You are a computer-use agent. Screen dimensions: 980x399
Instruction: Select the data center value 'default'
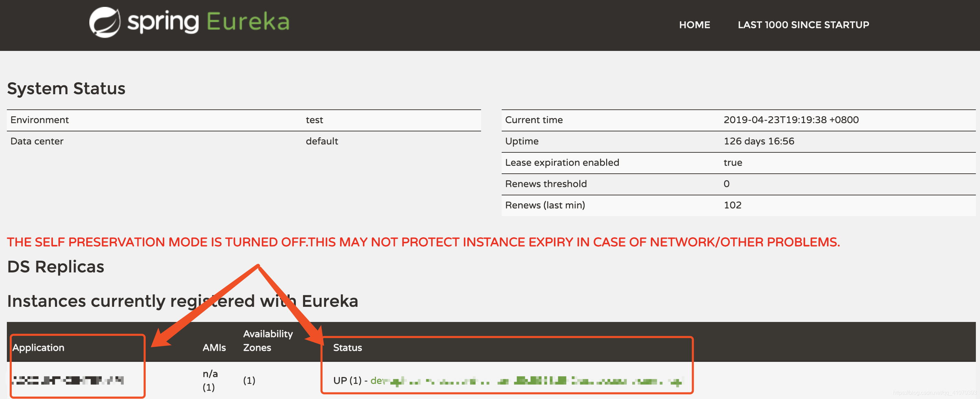(x=322, y=141)
